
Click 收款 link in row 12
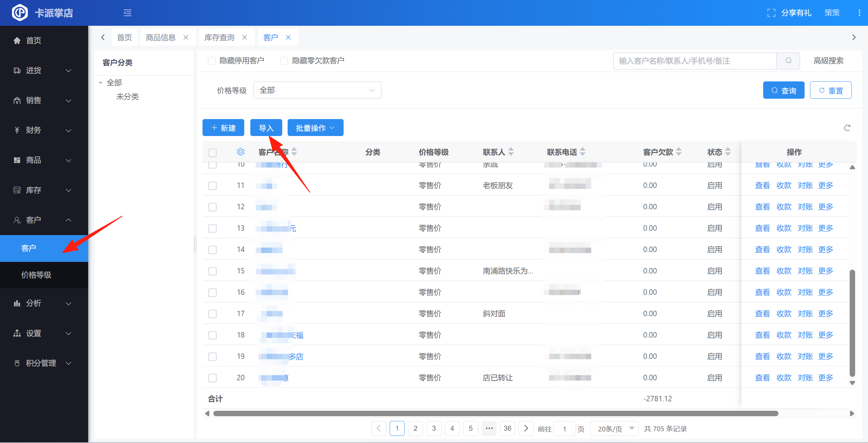pos(784,207)
